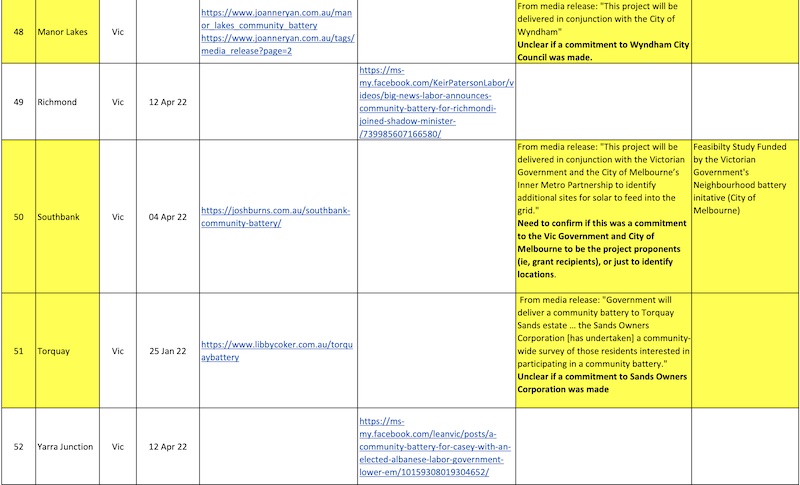Image resolution: width=800 pixels, height=485 pixels.
Task: Open the libbycoker.com.au Torquay battery link
Action: [x=277, y=351]
